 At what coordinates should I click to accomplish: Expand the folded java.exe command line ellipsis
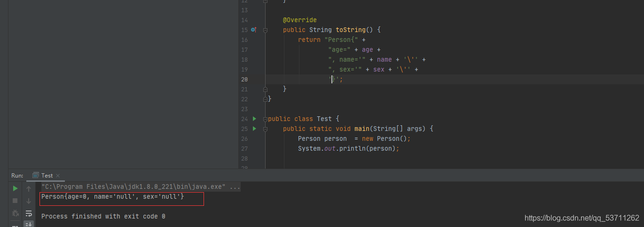pos(235,187)
